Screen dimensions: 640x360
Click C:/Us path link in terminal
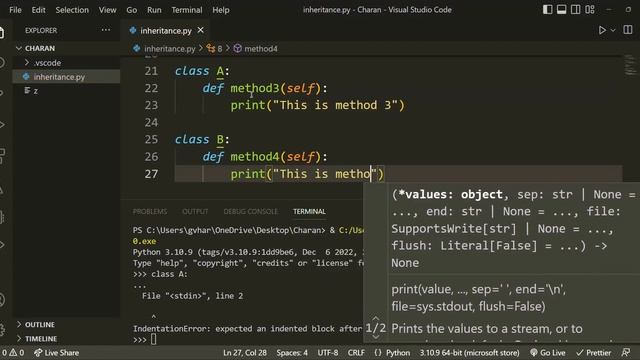351,230
